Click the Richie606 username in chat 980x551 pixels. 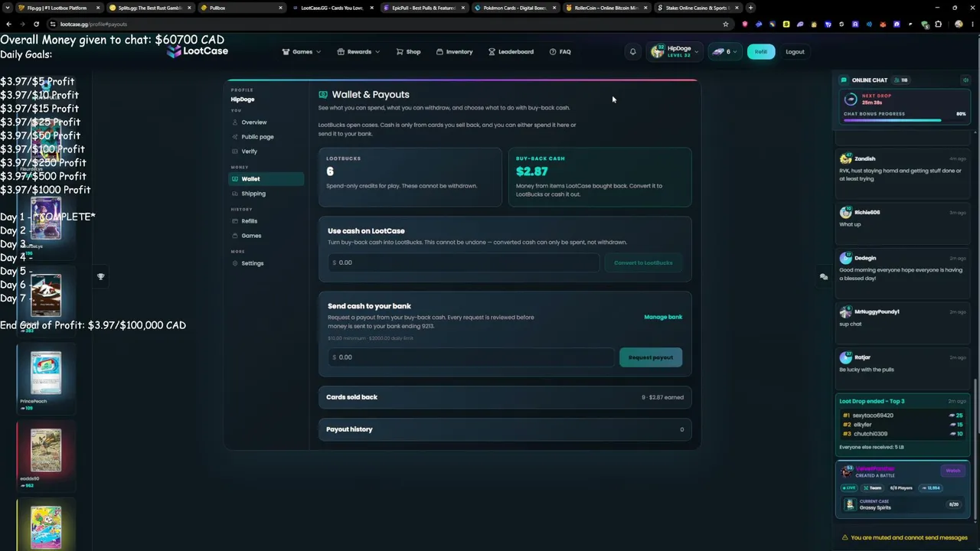click(x=867, y=212)
